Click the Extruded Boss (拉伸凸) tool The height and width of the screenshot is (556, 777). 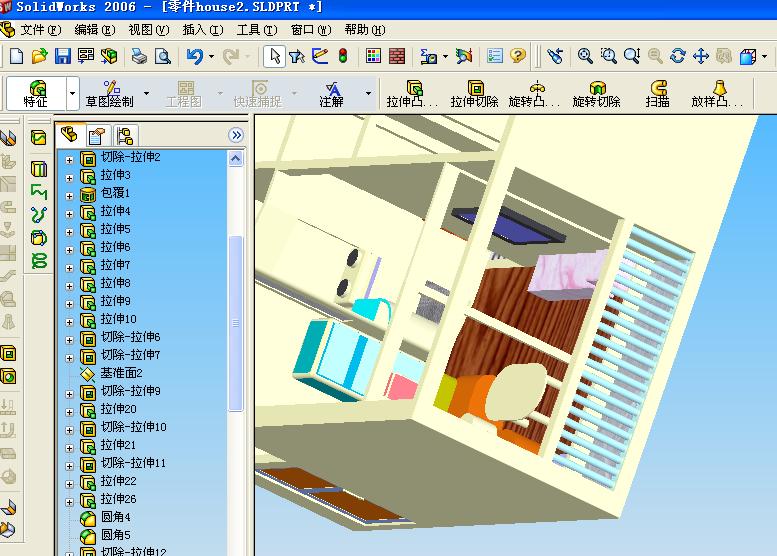pos(413,94)
